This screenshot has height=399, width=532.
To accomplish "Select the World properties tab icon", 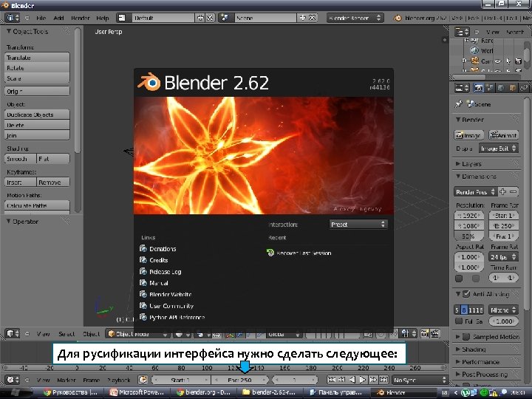I will coord(501,88).
